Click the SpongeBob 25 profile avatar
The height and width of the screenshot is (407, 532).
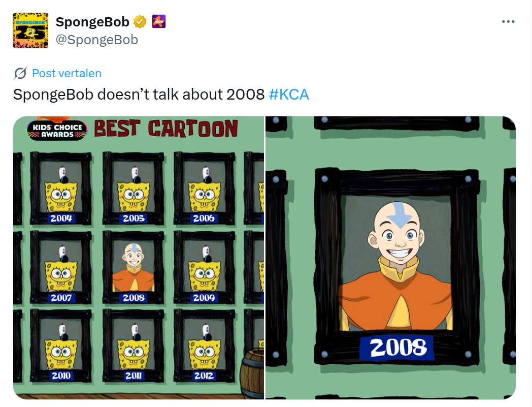pos(30,30)
